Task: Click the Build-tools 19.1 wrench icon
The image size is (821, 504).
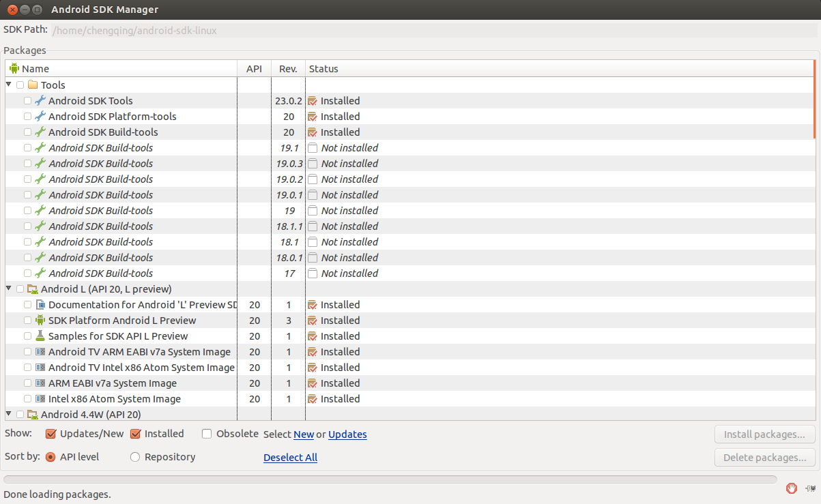Action: [x=40, y=147]
